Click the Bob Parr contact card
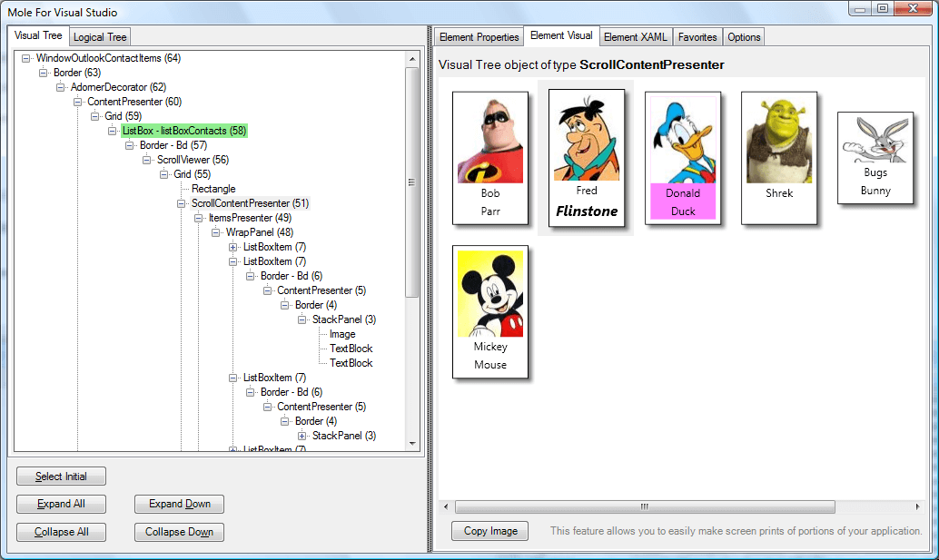This screenshot has height=560, width=939. pyautogui.click(x=489, y=158)
